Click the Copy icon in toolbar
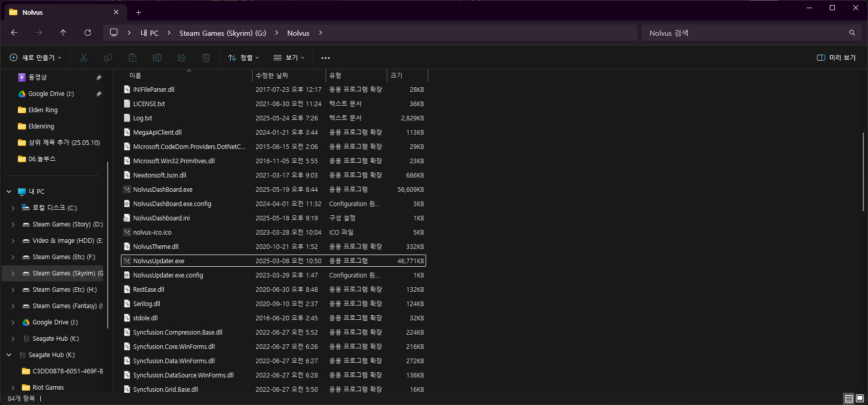The height and width of the screenshot is (405, 868). 108,58
